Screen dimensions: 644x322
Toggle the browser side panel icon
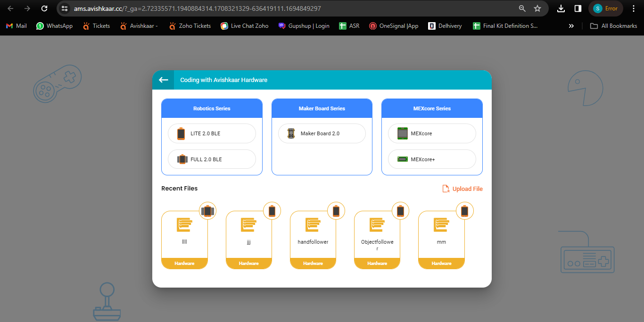(578, 8)
